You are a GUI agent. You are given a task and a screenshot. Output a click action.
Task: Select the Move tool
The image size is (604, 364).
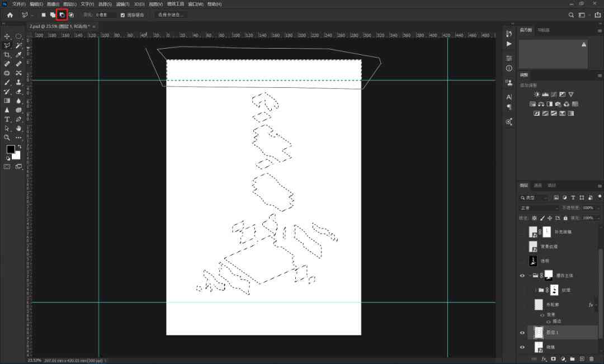[x=7, y=36]
